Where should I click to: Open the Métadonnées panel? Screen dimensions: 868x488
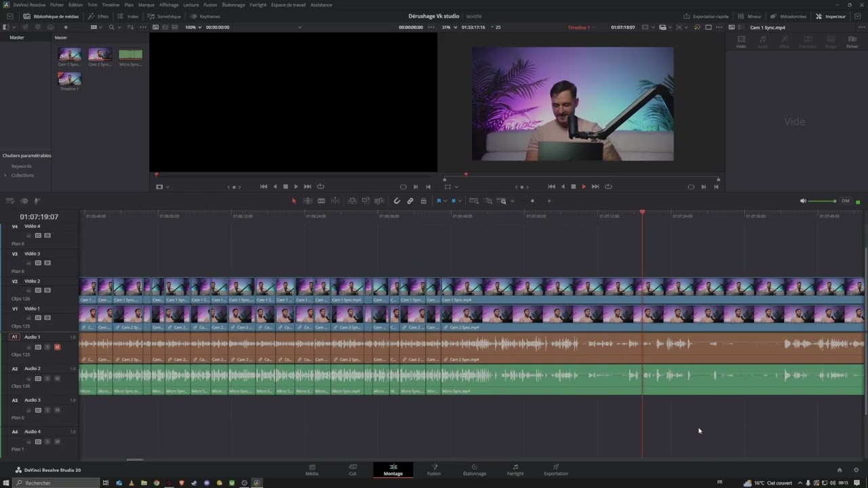coord(789,16)
